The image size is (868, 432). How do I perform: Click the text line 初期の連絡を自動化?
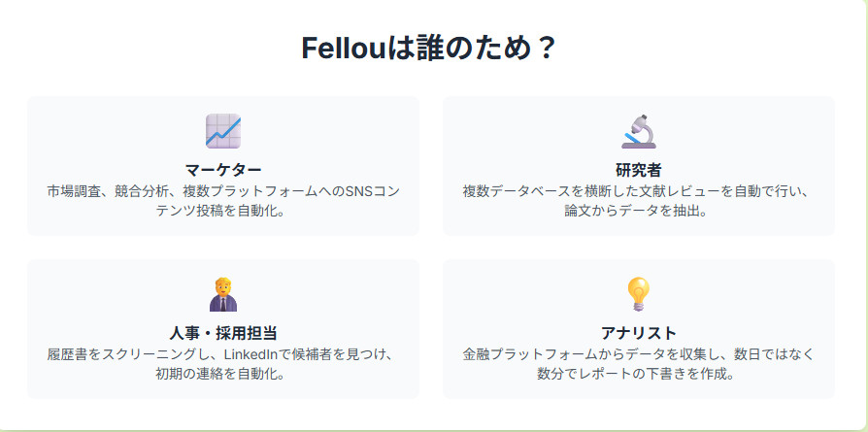coord(223,374)
